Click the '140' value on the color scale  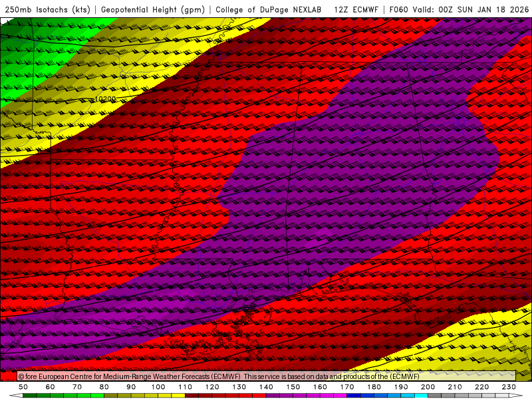[x=266, y=387]
